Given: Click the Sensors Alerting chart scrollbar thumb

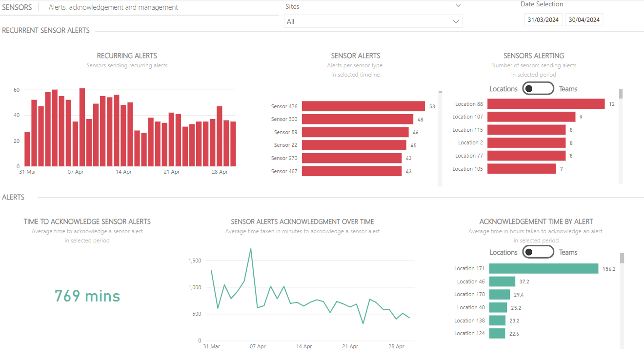Looking at the screenshot, I should pos(621,94).
